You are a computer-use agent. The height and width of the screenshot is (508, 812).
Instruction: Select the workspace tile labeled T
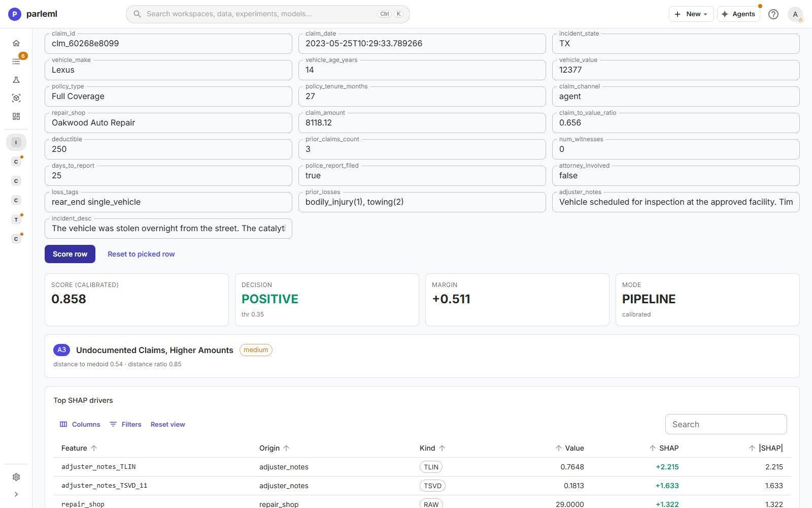16,219
